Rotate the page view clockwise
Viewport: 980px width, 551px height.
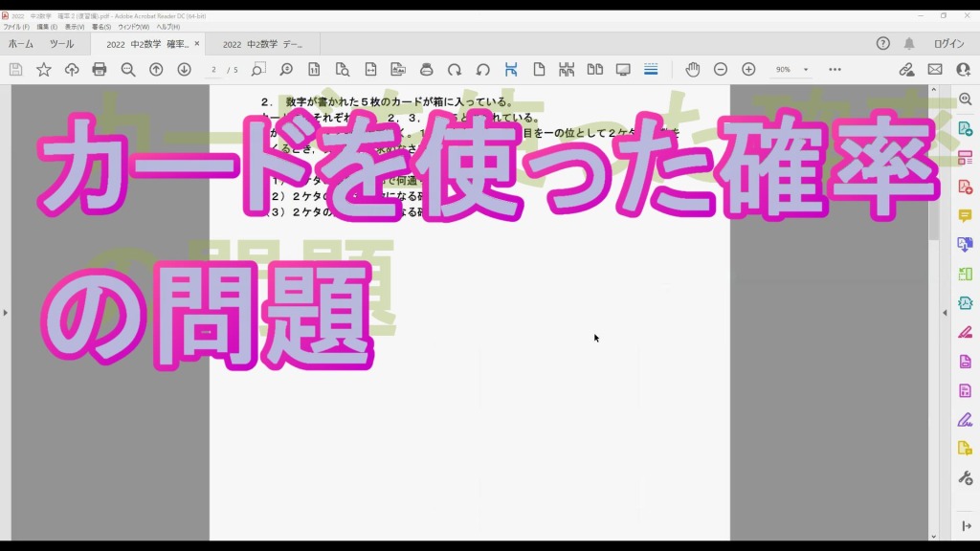(455, 70)
